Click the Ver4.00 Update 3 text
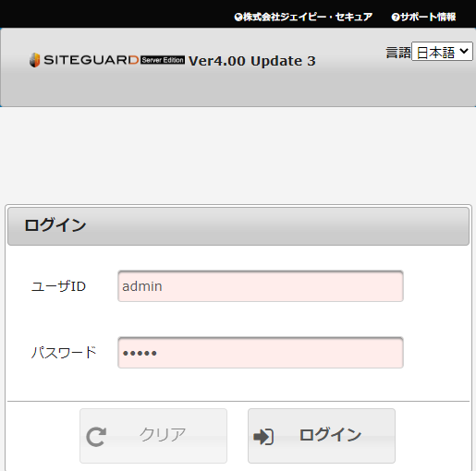This screenshot has height=471, width=476. point(252,61)
